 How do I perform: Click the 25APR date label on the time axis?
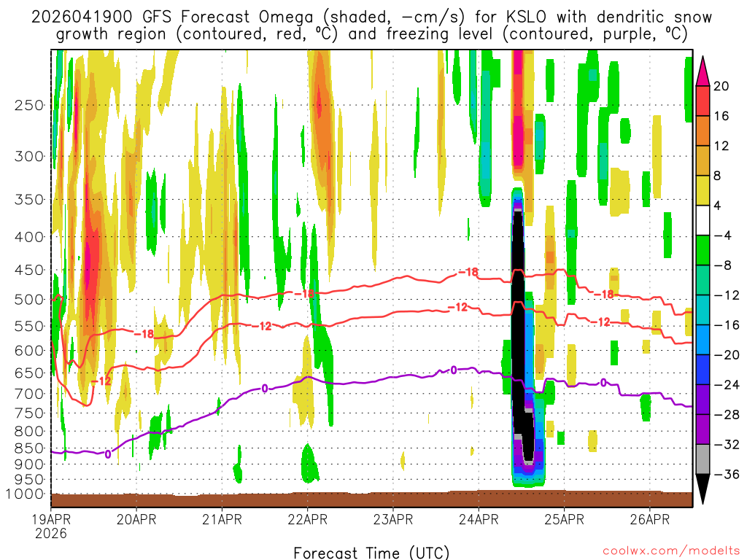564,519
